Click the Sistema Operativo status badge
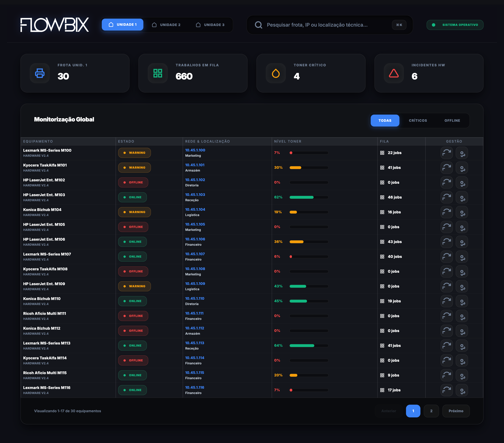The height and width of the screenshot is (443, 504). pyautogui.click(x=455, y=25)
